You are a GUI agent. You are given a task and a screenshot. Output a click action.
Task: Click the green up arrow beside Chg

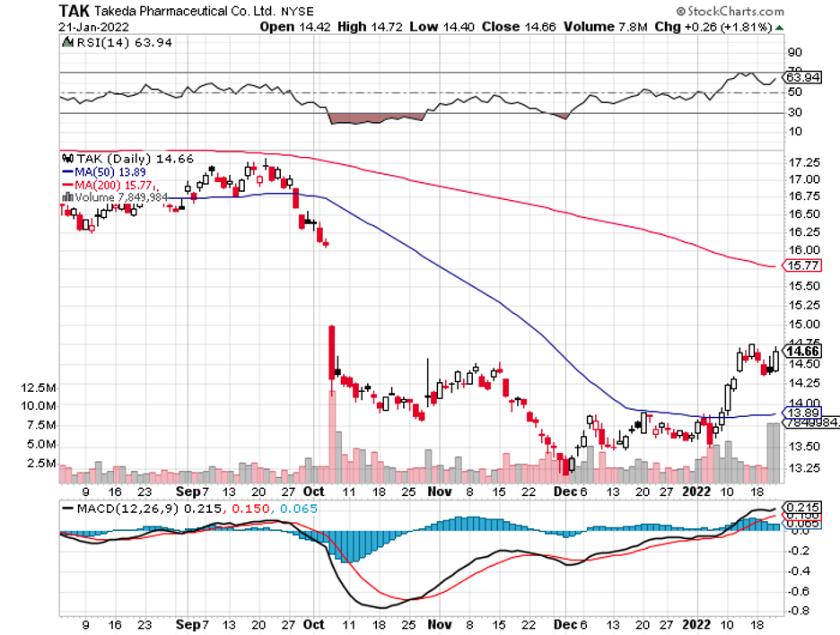779,28
